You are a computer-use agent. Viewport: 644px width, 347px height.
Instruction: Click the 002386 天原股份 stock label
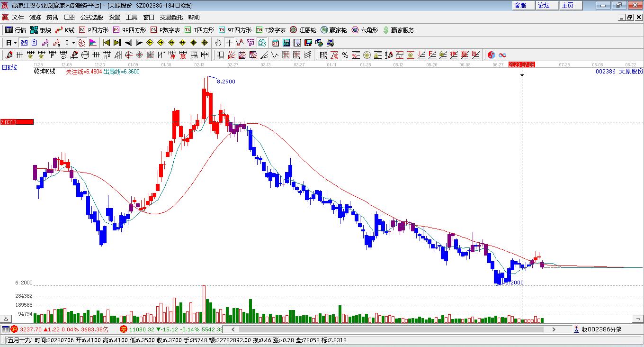[x=619, y=72]
